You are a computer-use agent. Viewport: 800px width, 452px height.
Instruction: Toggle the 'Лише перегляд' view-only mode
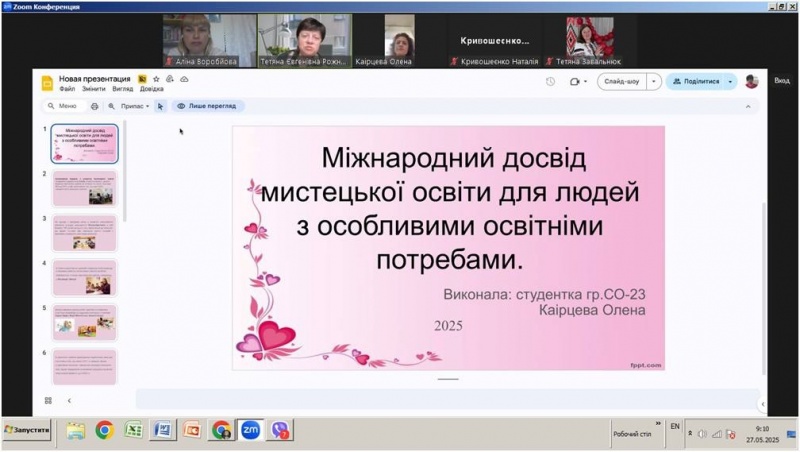coord(208,106)
